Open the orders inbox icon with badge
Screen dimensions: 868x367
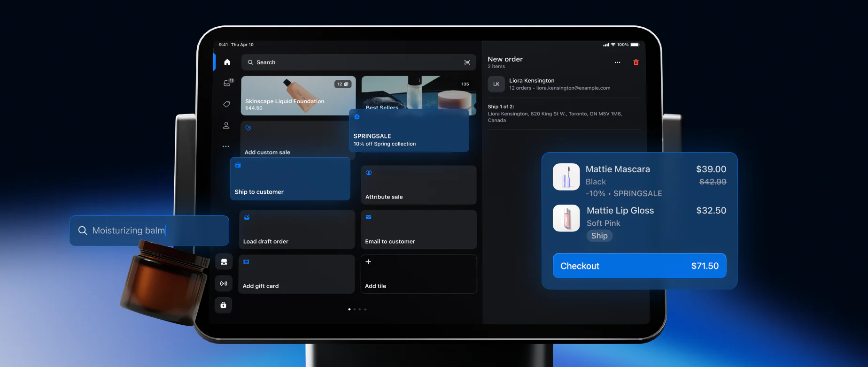227,83
